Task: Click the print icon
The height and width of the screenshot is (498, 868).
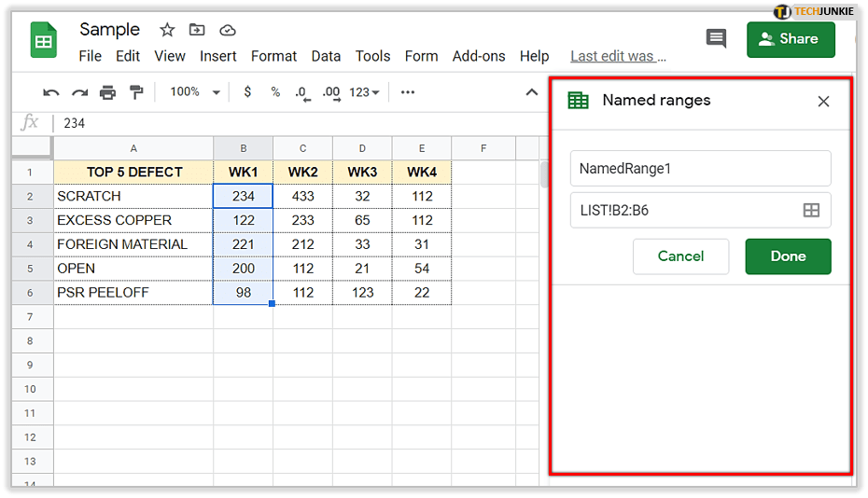Action: (108, 92)
